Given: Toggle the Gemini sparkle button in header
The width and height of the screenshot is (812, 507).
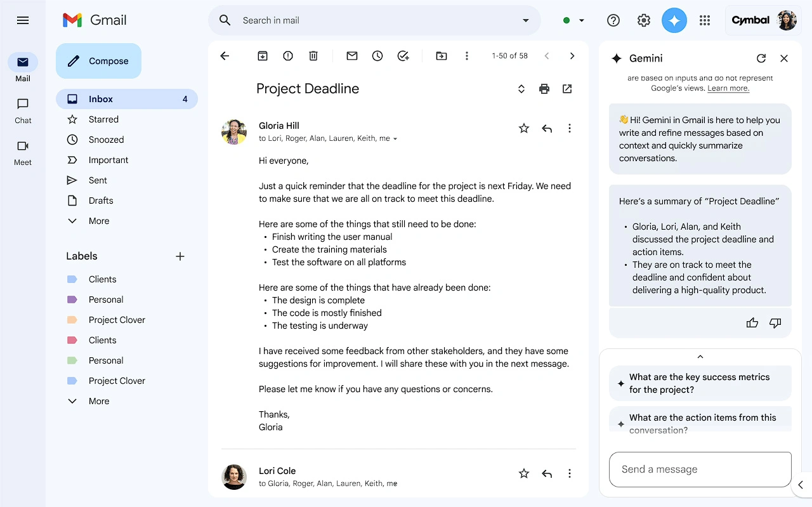Looking at the screenshot, I should pyautogui.click(x=674, y=20).
